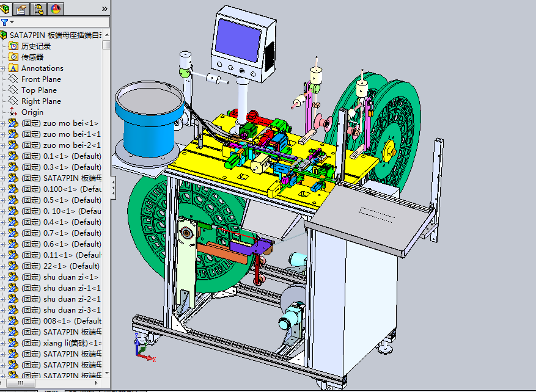Select the Origin label
This screenshot has width=536, height=392.
(32, 112)
